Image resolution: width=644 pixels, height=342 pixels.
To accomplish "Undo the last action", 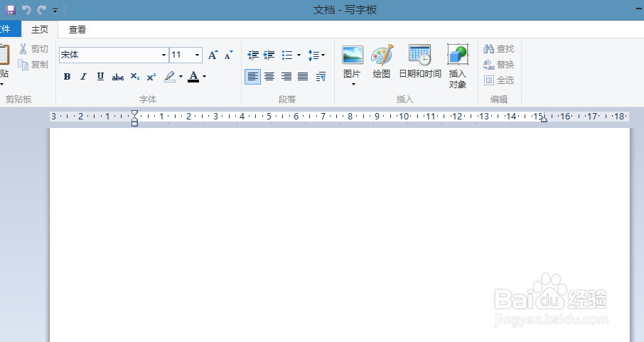I will 26,9.
